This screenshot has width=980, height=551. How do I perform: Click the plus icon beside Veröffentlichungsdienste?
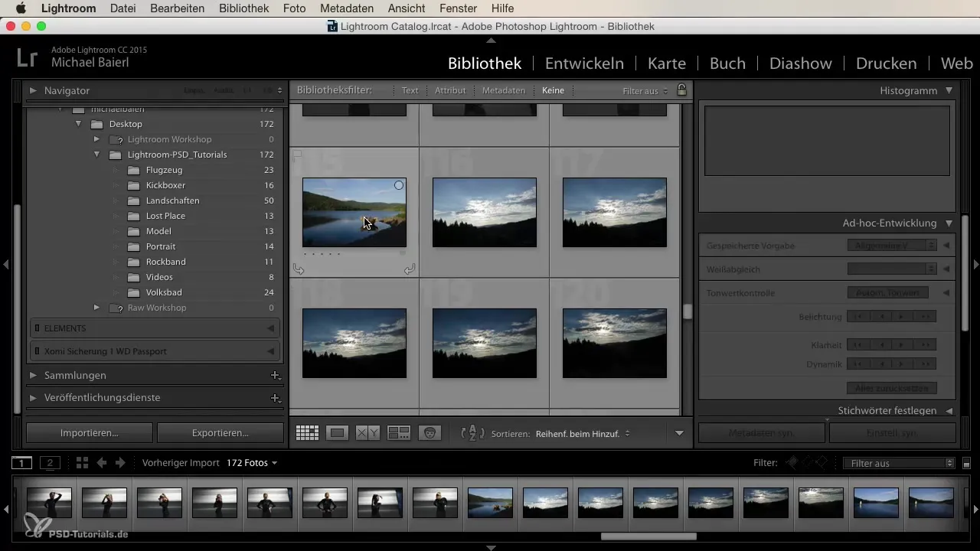coord(275,398)
